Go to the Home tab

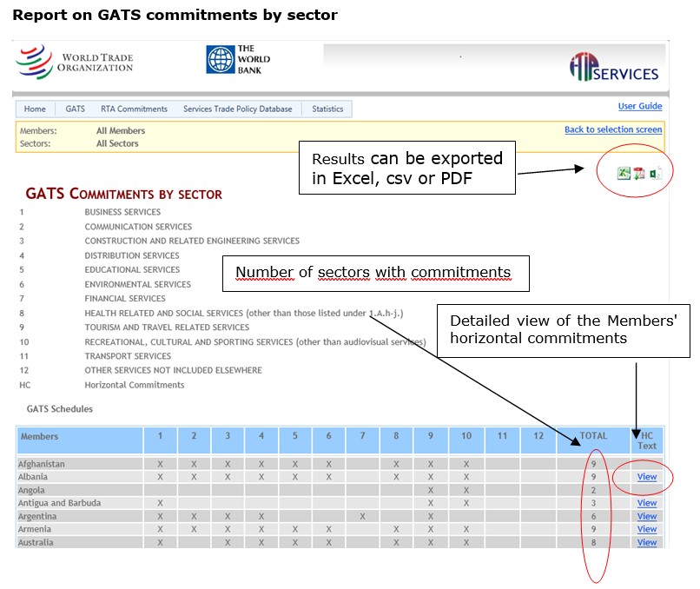(x=35, y=109)
